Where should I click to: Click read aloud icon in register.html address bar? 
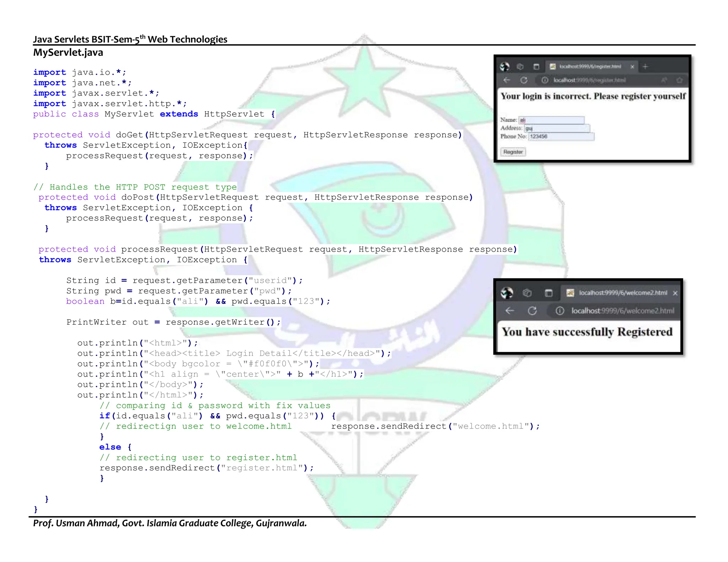664,80
